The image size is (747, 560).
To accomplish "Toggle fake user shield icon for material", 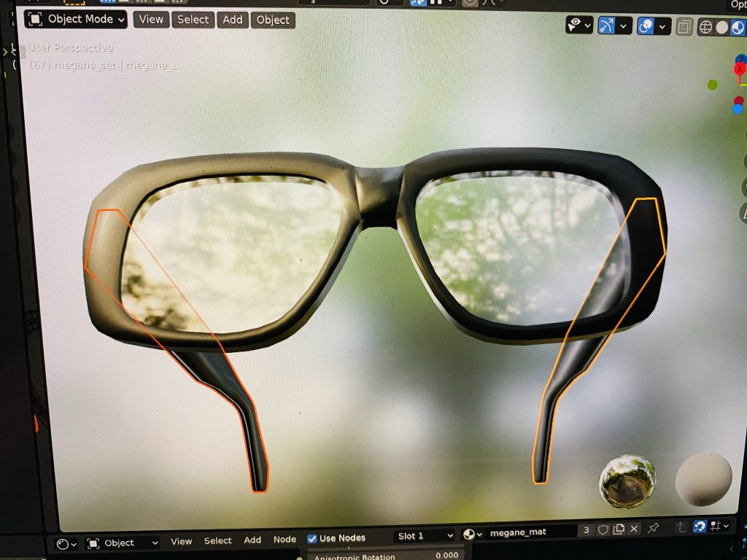I will click(603, 529).
